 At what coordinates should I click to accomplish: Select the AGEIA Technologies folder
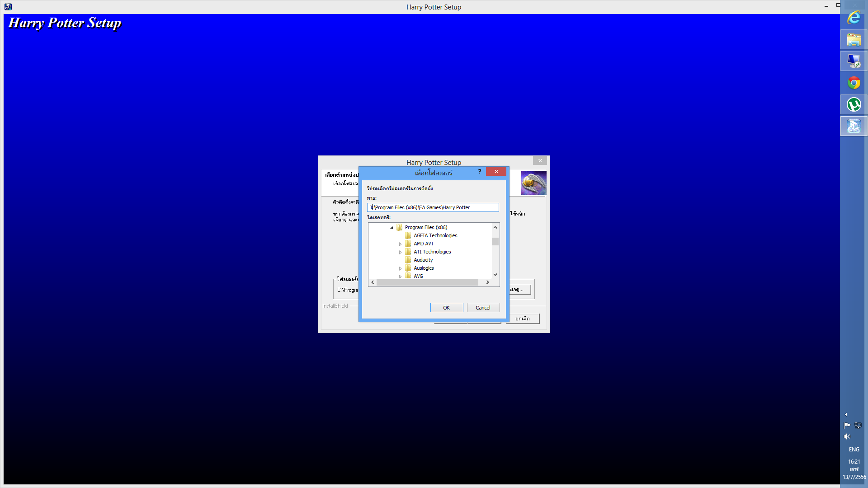(435, 235)
